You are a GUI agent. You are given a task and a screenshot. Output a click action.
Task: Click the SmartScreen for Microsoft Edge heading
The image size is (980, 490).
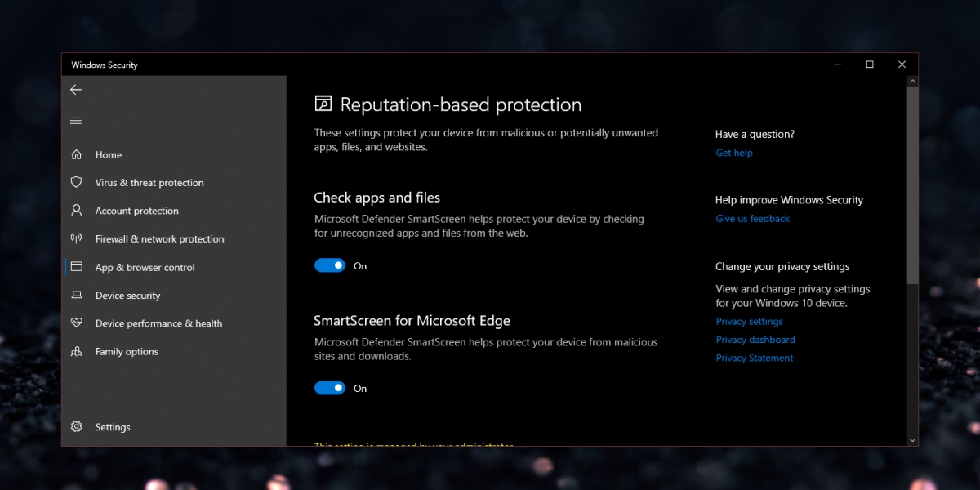[412, 320]
